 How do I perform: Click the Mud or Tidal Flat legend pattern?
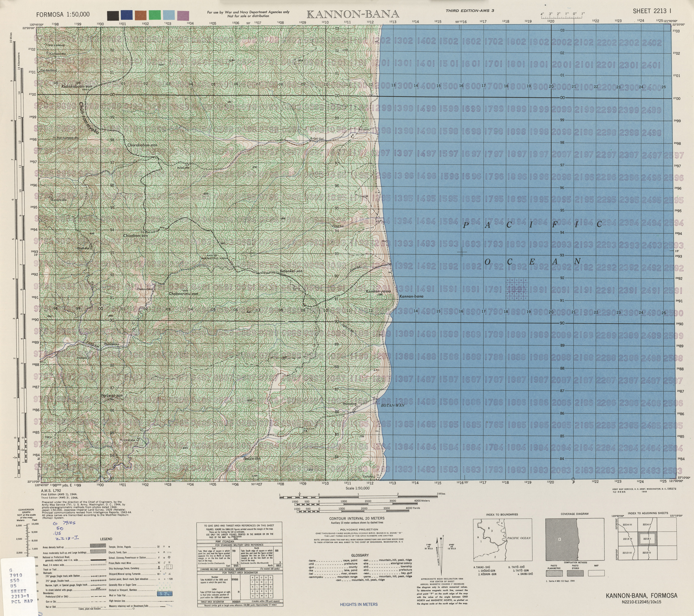point(165,594)
